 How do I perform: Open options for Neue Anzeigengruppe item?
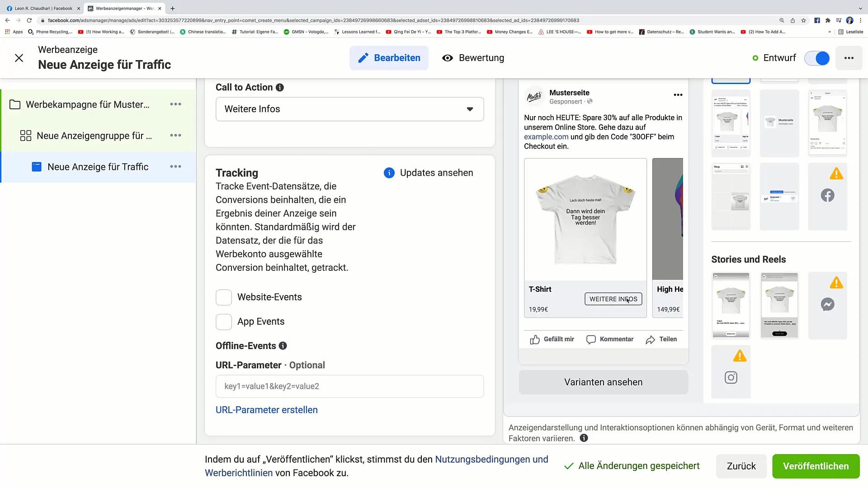pyautogui.click(x=175, y=136)
